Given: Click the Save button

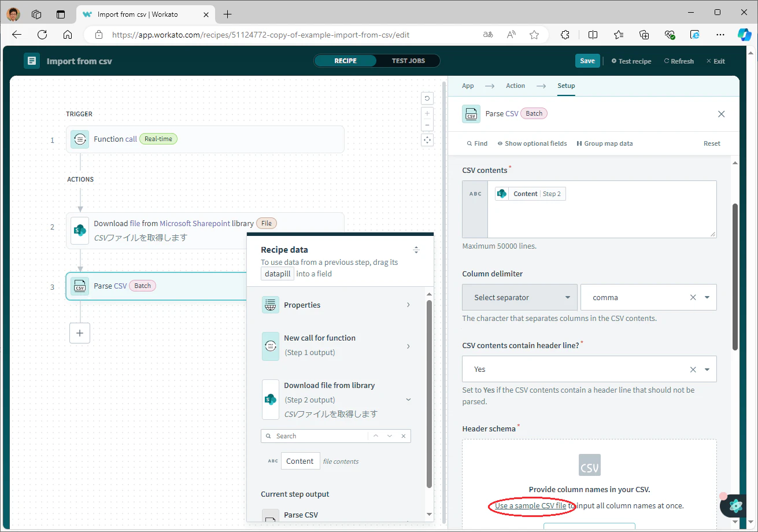Looking at the screenshot, I should 587,61.
